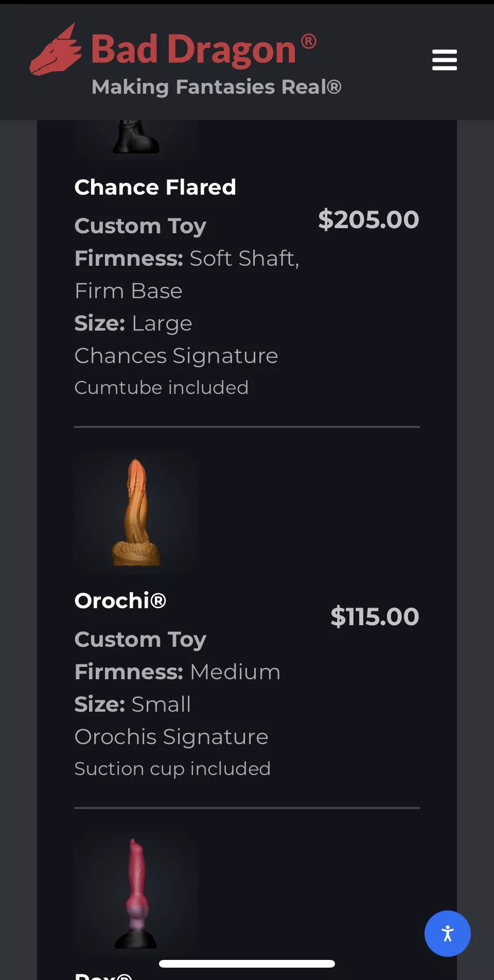The width and height of the screenshot is (494, 980).
Task: Open the hamburger navigation menu
Action: point(444,60)
